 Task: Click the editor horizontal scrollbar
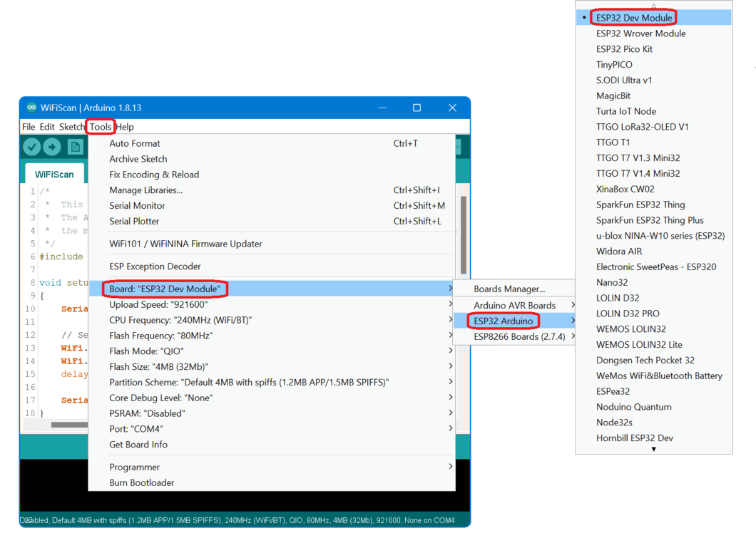pos(69,425)
